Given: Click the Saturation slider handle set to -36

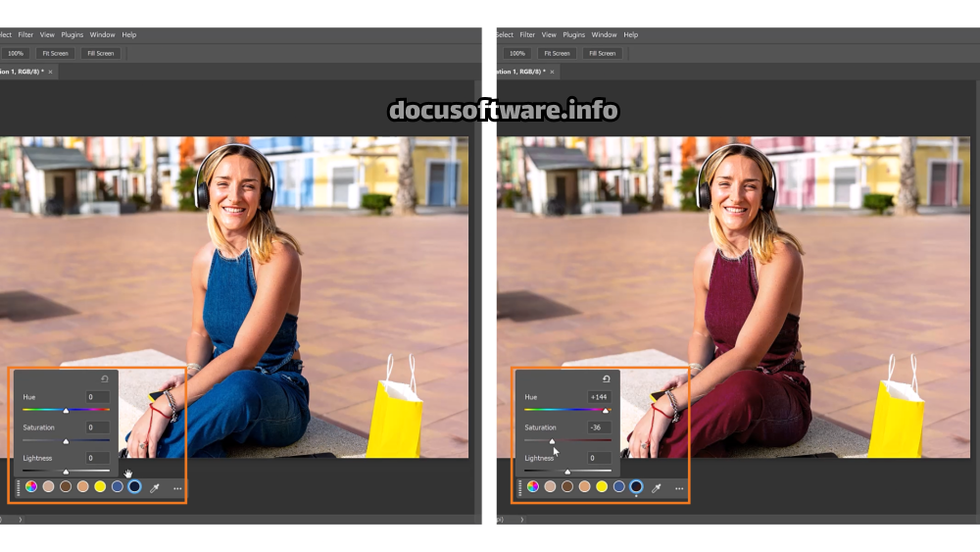Looking at the screenshot, I should (552, 442).
